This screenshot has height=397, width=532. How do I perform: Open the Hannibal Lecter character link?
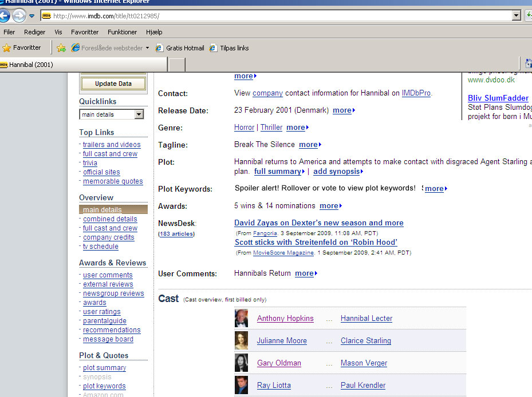[x=367, y=319]
